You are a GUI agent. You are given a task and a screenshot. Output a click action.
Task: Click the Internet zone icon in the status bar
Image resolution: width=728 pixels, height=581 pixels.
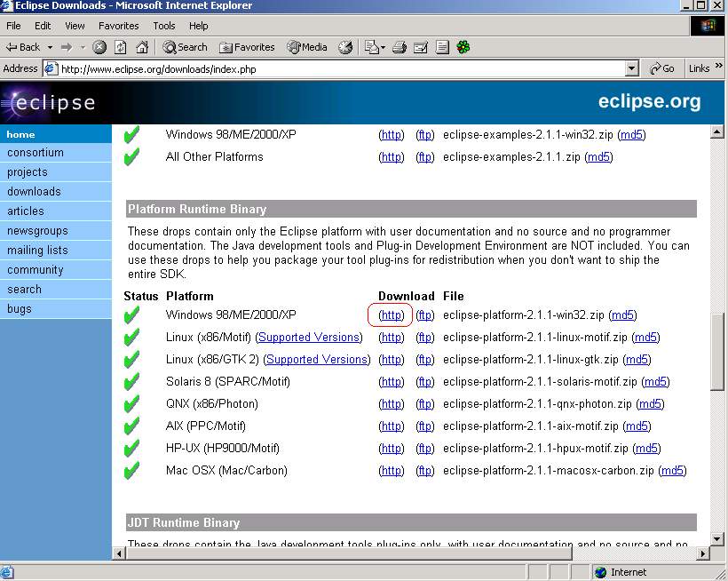(601, 572)
